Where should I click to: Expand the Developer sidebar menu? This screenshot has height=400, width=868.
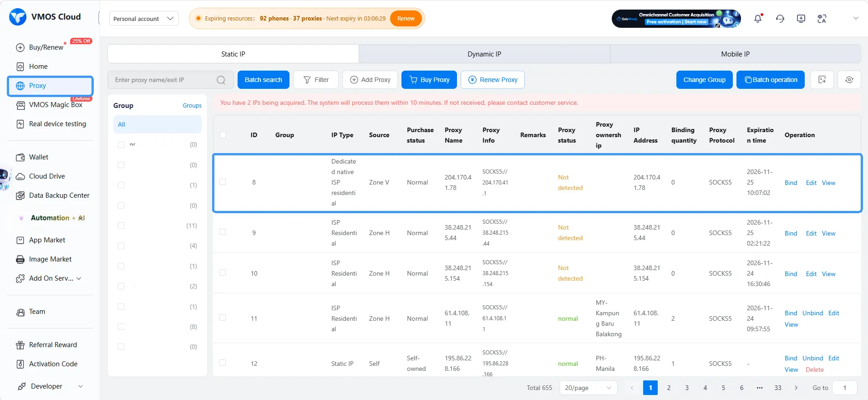(50, 386)
